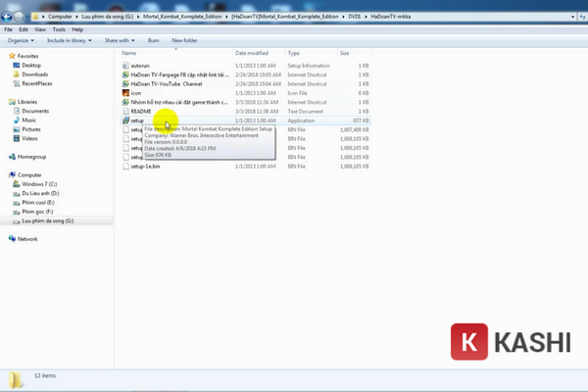The image size is (588, 392).
Task: Click the New folder button
Action: click(x=184, y=40)
